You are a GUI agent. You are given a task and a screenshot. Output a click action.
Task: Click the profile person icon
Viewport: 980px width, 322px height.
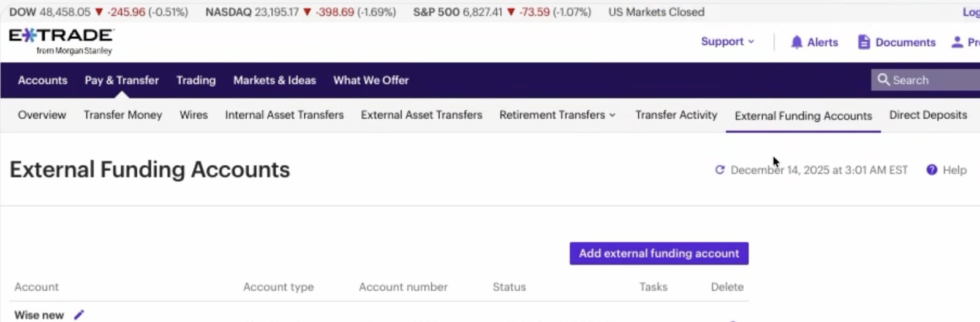click(957, 42)
